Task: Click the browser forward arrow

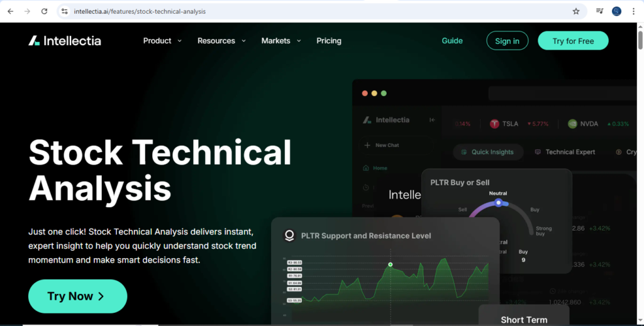Action: click(28, 11)
